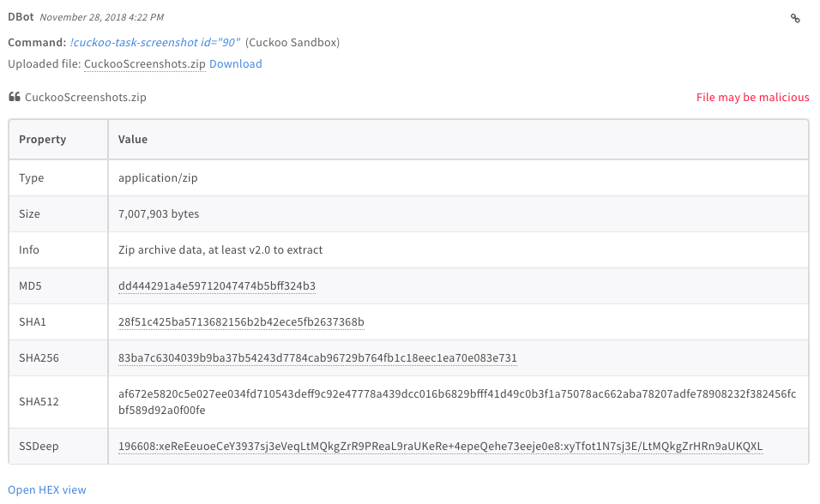Screen dimensions: 820x504
Task: Click the CuckooScreenshots.zip title next to quote icon
Action: click(x=86, y=97)
